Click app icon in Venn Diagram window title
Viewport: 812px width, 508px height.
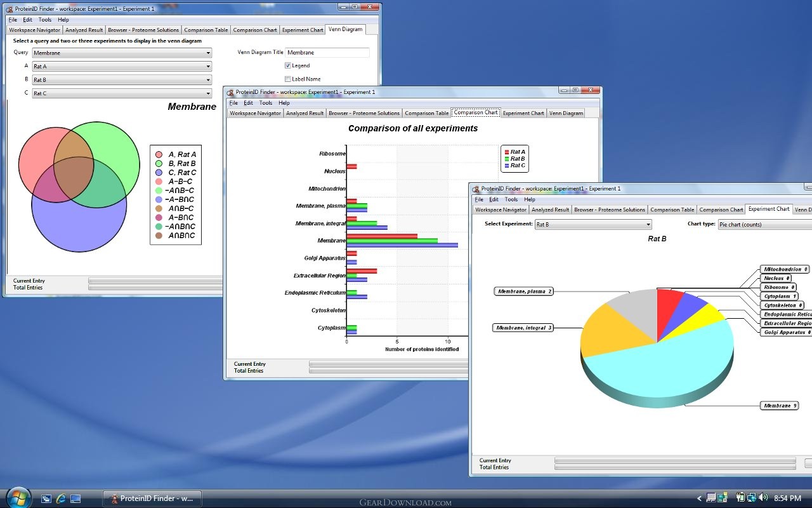click(x=10, y=10)
